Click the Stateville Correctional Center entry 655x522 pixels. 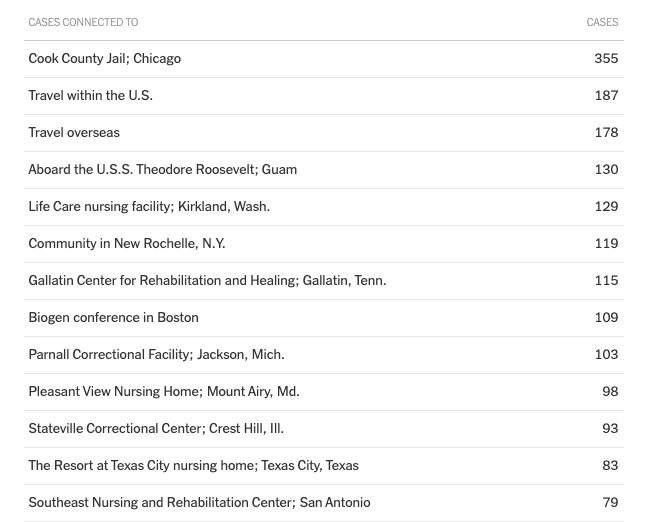coord(156,428)
